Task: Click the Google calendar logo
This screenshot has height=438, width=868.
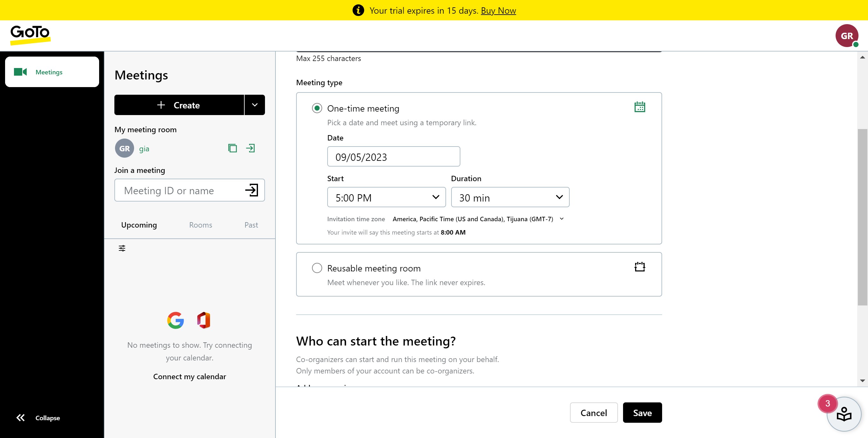Action: (x=176, y=320)
